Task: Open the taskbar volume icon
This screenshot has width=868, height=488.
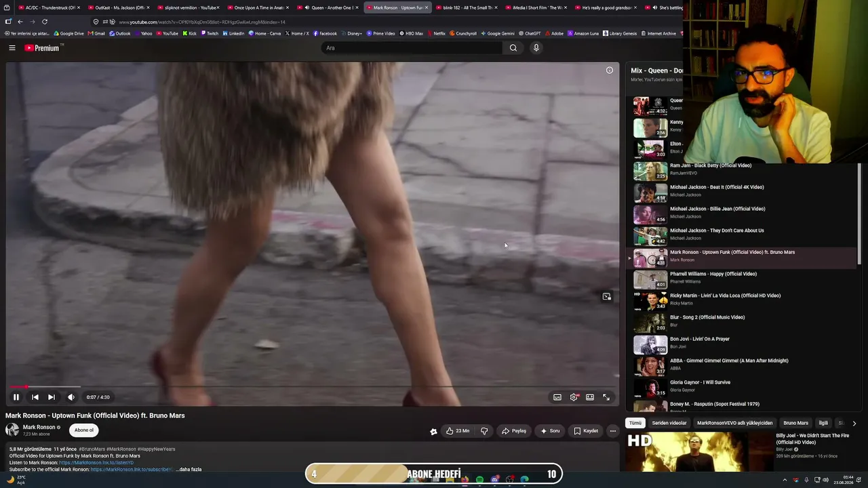Action: click(x=825, y=480)
